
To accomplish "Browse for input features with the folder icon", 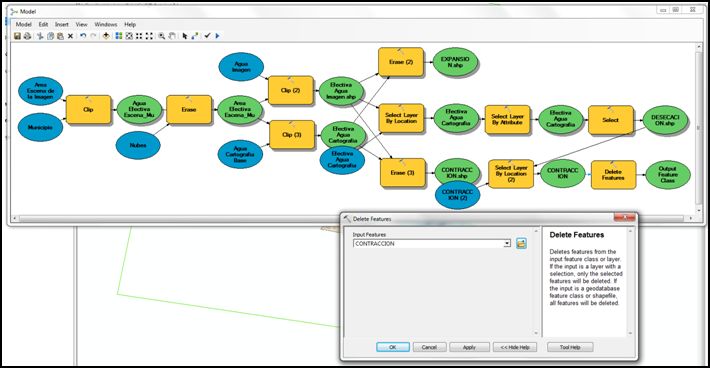I will 521,244.
